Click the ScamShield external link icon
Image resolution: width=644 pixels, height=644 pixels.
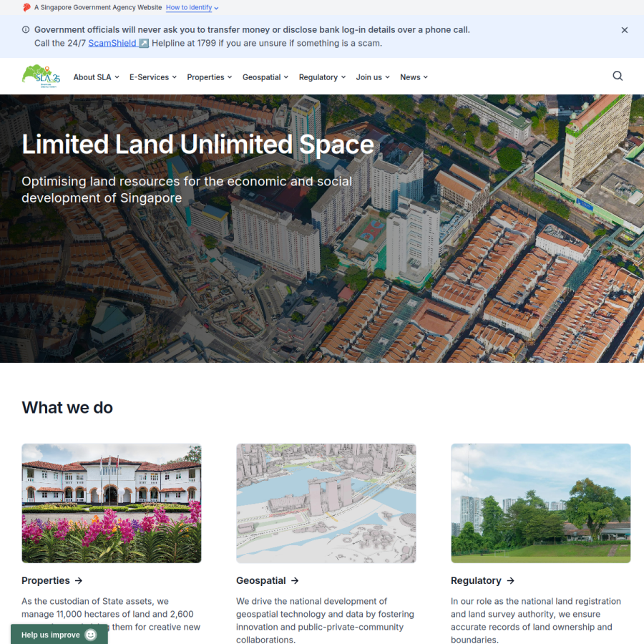point(143,43)
